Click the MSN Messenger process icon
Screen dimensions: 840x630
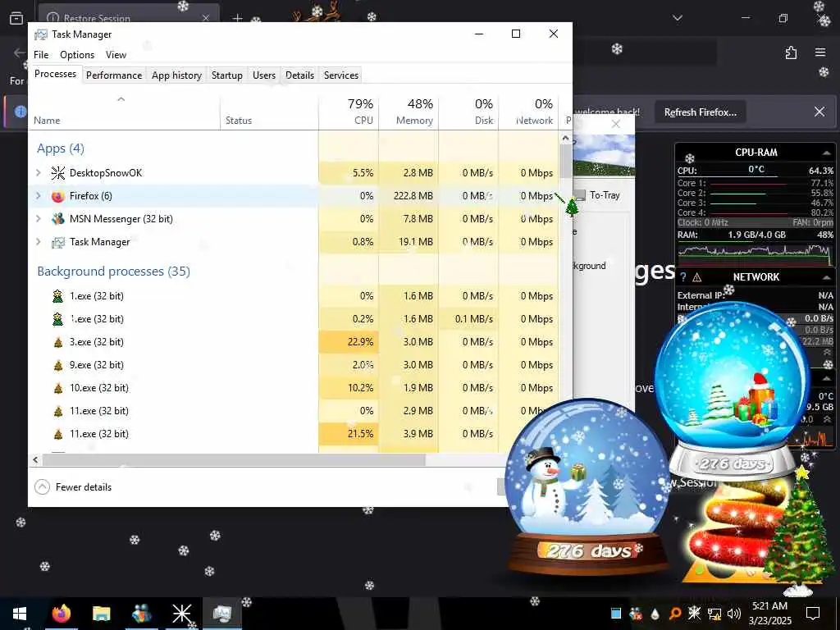click(58, 219)
